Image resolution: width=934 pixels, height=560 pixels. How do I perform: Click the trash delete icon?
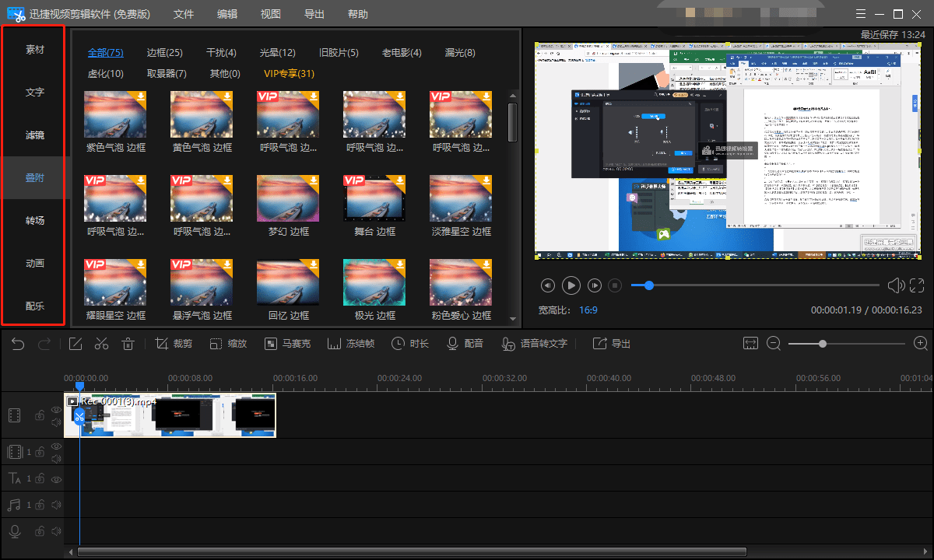[128, 344]
